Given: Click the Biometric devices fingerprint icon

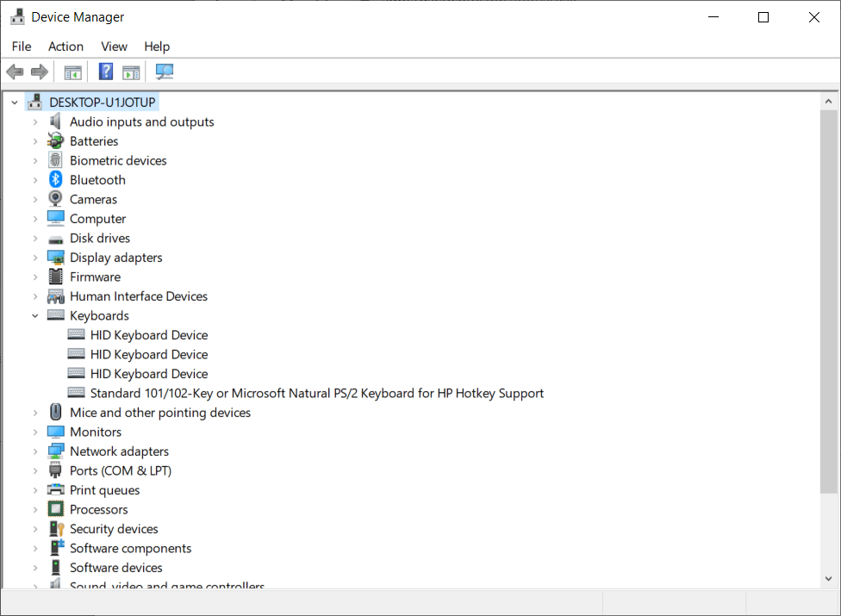Looking at the screenshot, I should point(55,160).
